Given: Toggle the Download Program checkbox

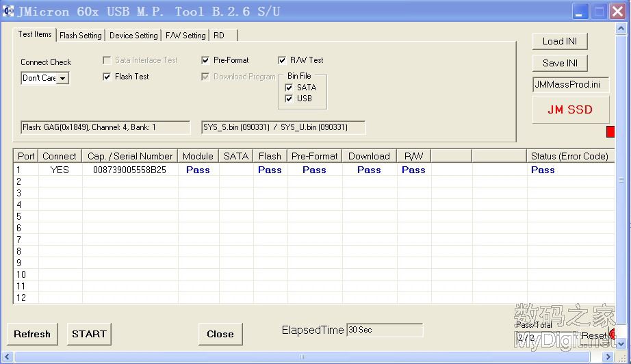Looking at the screenshot, I should [x=205, y=77].
